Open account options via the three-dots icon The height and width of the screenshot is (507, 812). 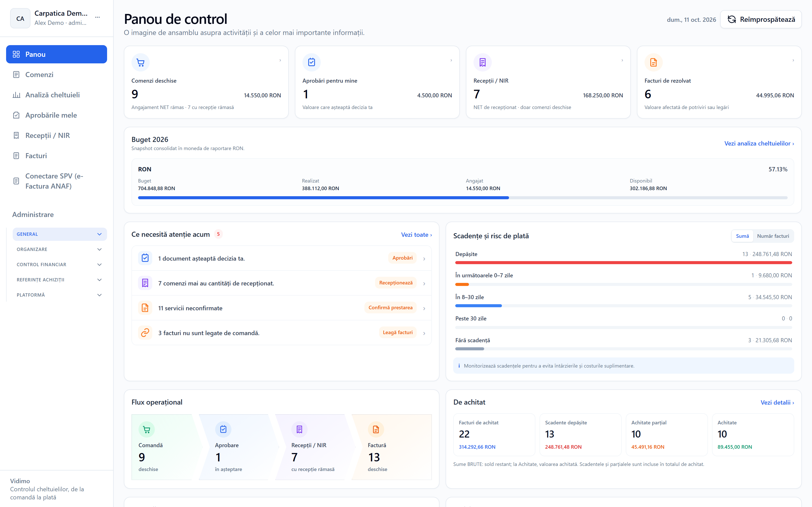pos(97,17)
